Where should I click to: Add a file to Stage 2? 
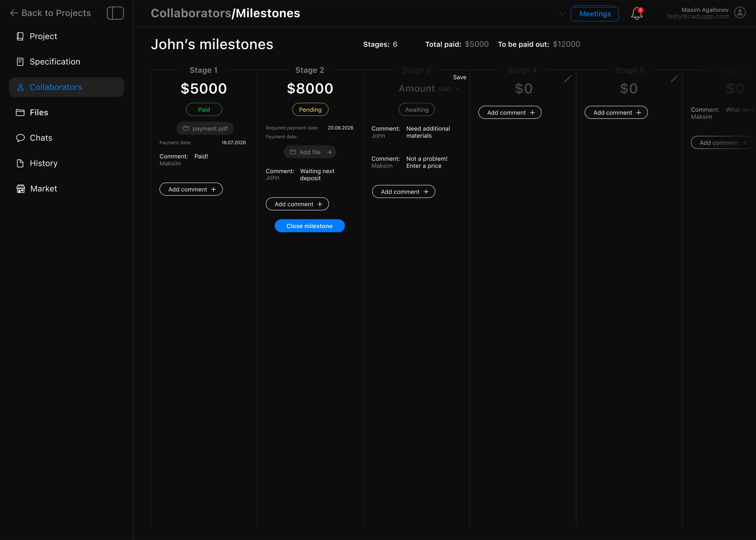(x=310, y=152)
